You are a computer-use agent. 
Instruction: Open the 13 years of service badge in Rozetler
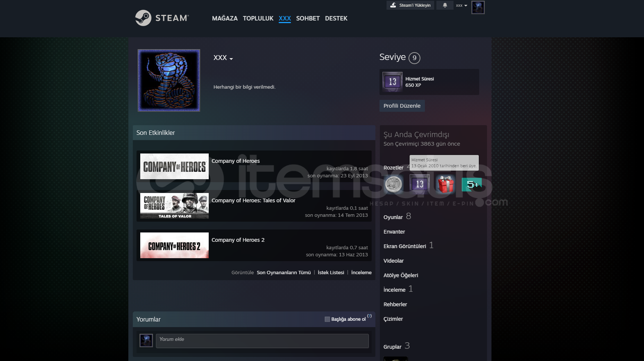point(419,184)
